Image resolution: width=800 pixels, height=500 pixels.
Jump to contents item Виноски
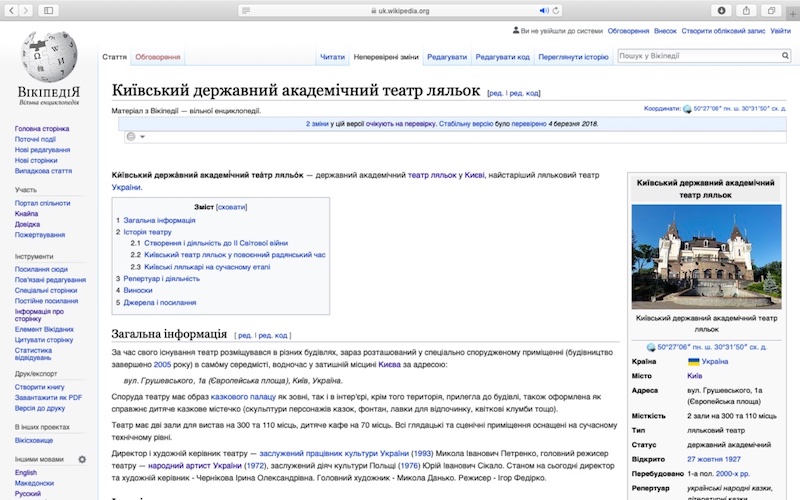coord(138,290)
